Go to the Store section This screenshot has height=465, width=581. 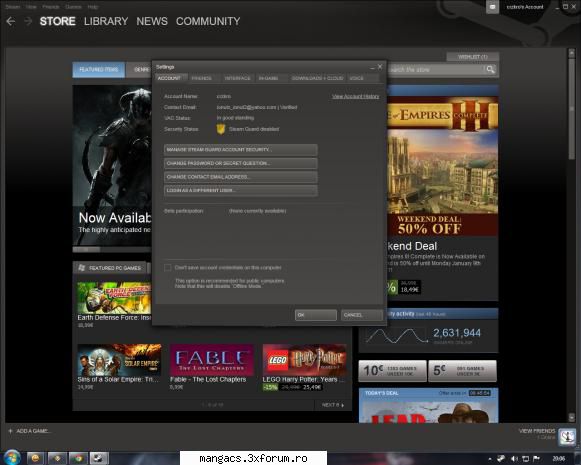(x=57, y=21)
